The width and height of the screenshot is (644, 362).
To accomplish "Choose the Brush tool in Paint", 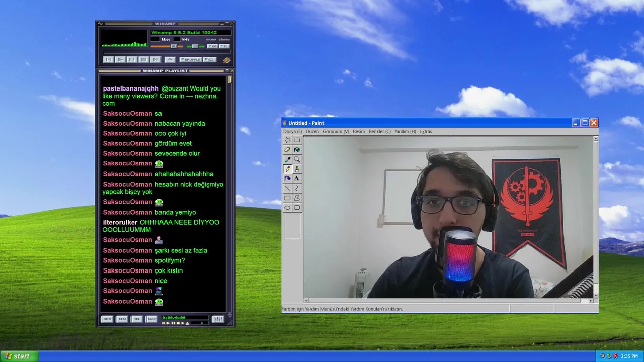I will tap(297, 169).
